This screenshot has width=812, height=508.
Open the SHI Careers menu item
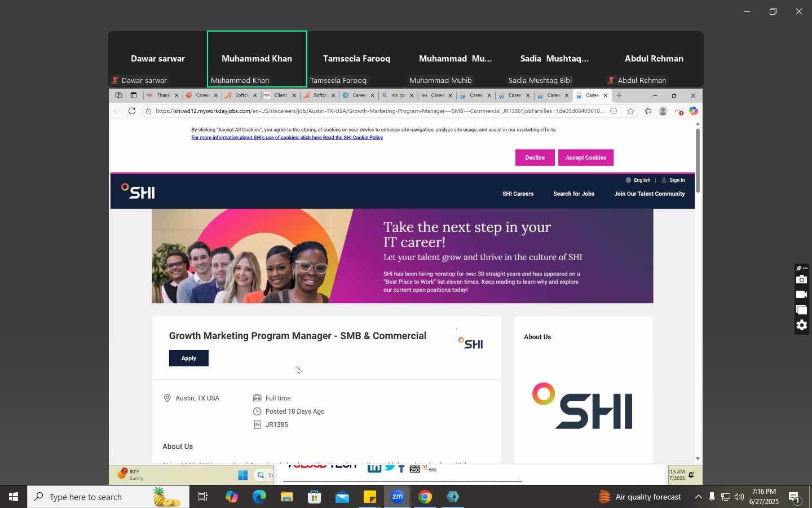click(518, 194)
